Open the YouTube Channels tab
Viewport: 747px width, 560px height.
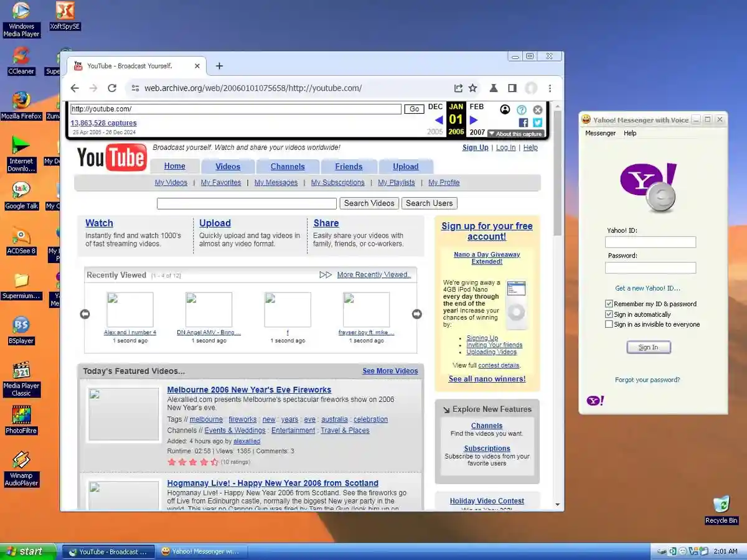point(288,166)
